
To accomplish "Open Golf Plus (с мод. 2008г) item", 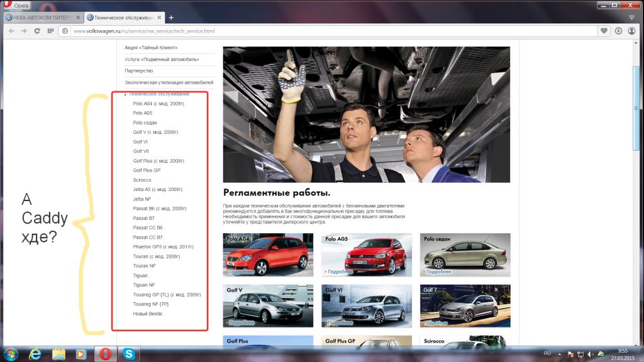I will click(x=158, y=161).
